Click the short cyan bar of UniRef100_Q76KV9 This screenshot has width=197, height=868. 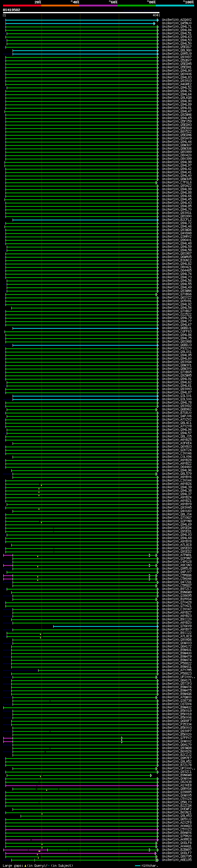click(x=106, y=626)
